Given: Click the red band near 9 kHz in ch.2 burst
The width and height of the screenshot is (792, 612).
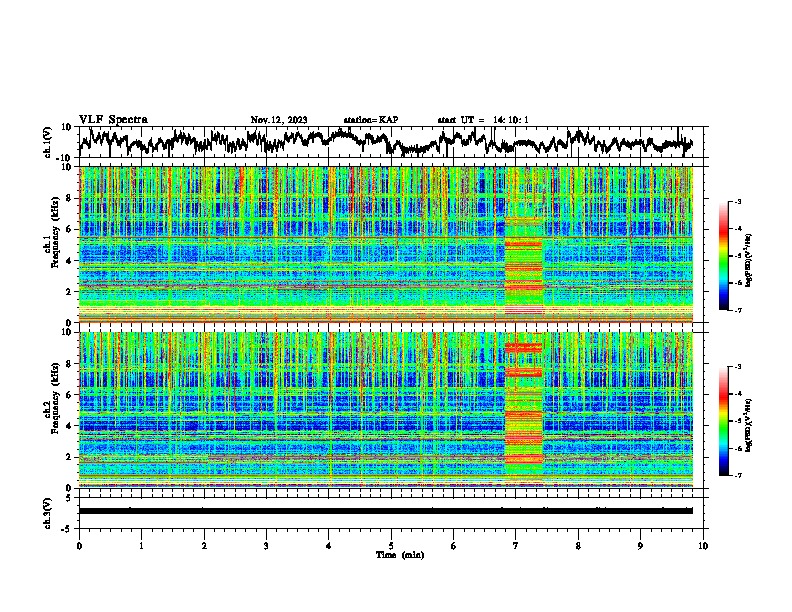Looking at the screenshot, I should (523, 348).
